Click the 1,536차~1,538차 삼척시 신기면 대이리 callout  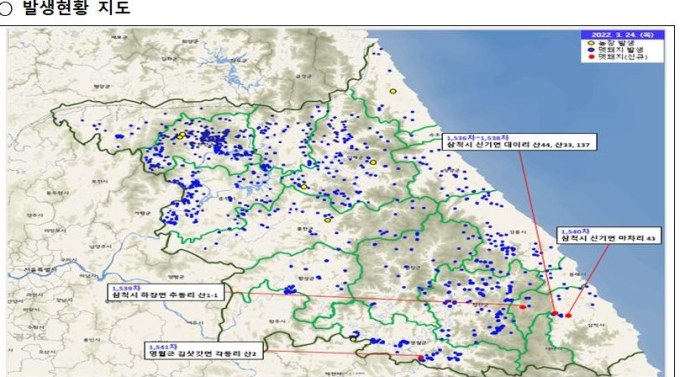520,142
